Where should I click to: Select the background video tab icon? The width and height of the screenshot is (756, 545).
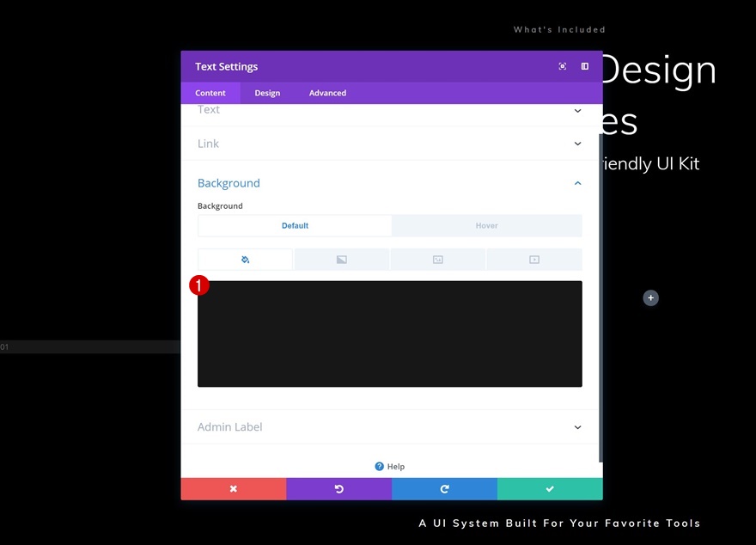(534, 260)
